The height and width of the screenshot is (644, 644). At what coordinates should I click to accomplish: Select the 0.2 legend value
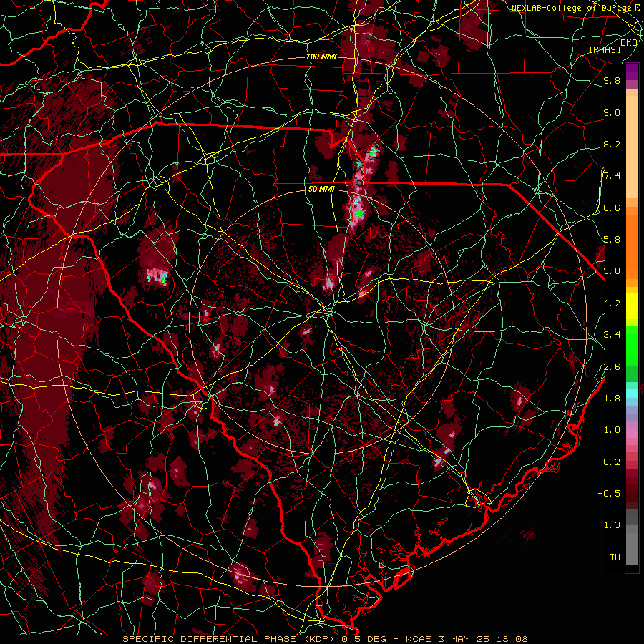click(x=612, y=462)
